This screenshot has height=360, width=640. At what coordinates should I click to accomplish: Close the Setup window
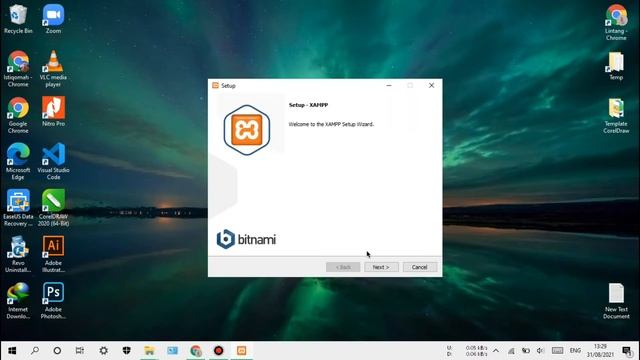click(431, 85)
